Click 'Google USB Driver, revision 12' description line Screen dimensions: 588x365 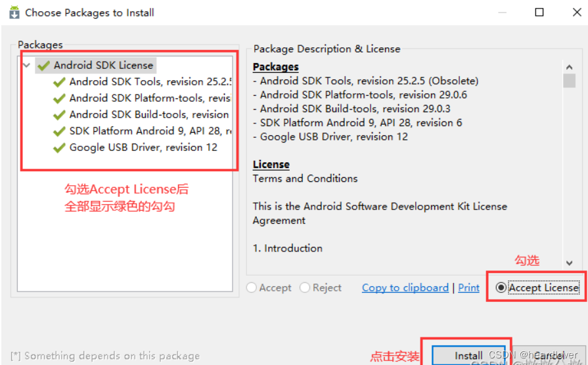pyautogui.click(x=330, y=137)
